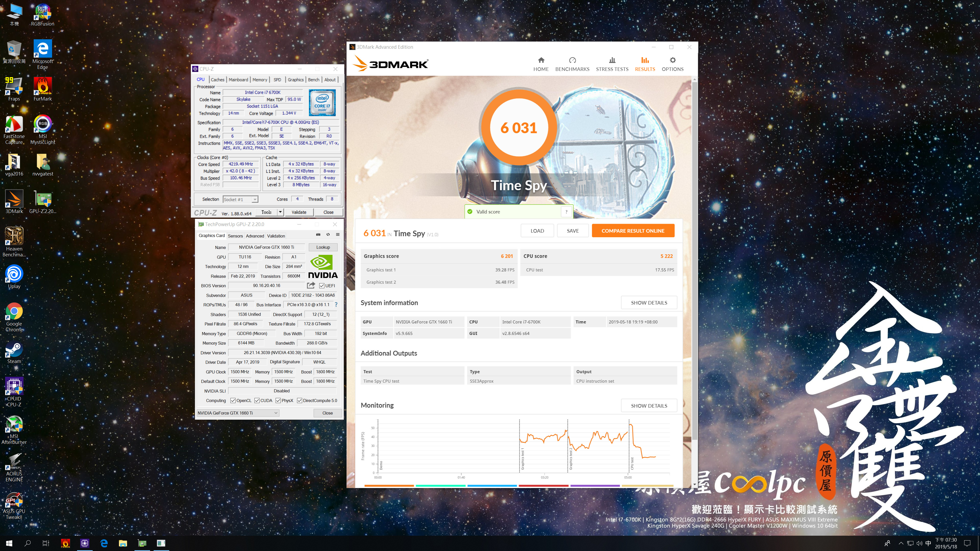Click the GPU-Z BIOS export share icon
This screenshot has height=551, width=980.
[311, 285]
